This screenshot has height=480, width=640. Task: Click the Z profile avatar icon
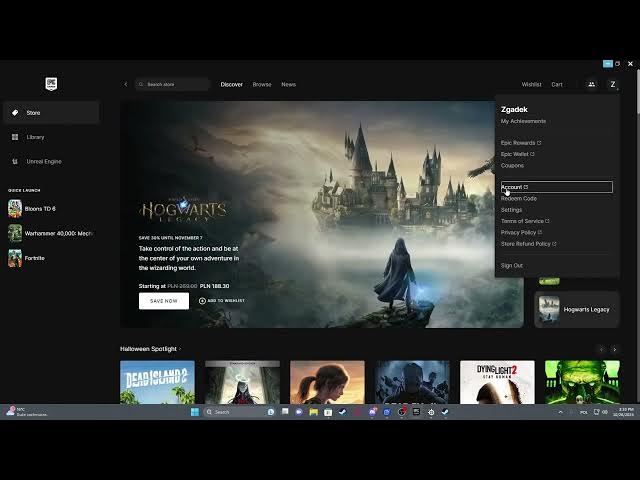coord(613,84)
